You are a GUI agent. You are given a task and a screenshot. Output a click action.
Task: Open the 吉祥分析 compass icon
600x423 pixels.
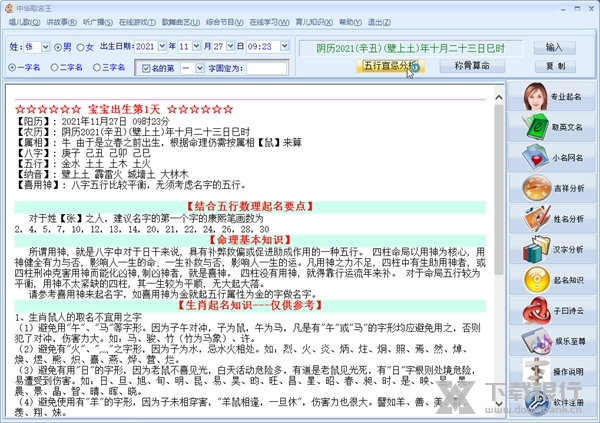click(x=536, y=188)
